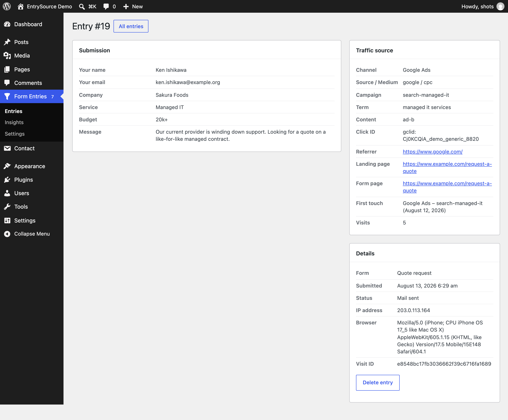This screenshot has width=508, height=420.
Task: Click the Dashboard gauge icon
Action: pyautogui.click(x=7, y=24)
